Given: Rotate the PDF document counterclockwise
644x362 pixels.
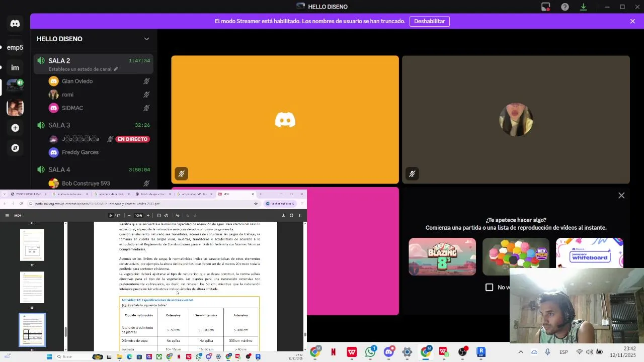Looking at the screenshot, I should coord(167,215).
